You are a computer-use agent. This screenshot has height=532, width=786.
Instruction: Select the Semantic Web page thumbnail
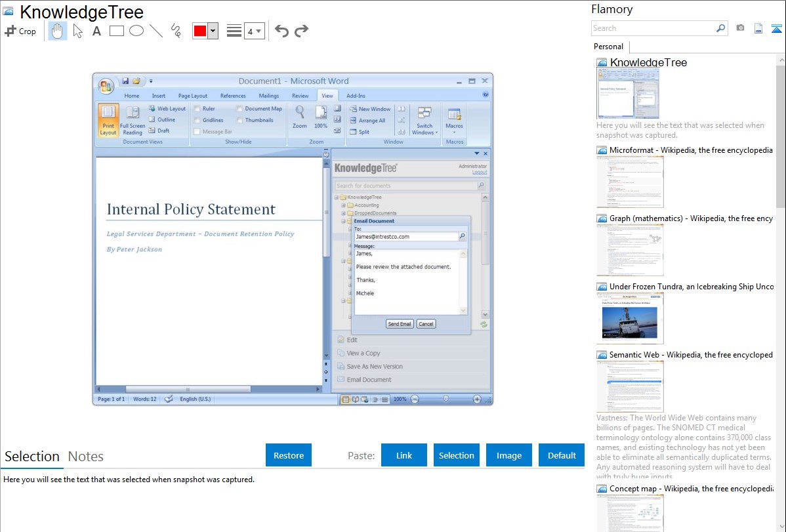(630, 386)
